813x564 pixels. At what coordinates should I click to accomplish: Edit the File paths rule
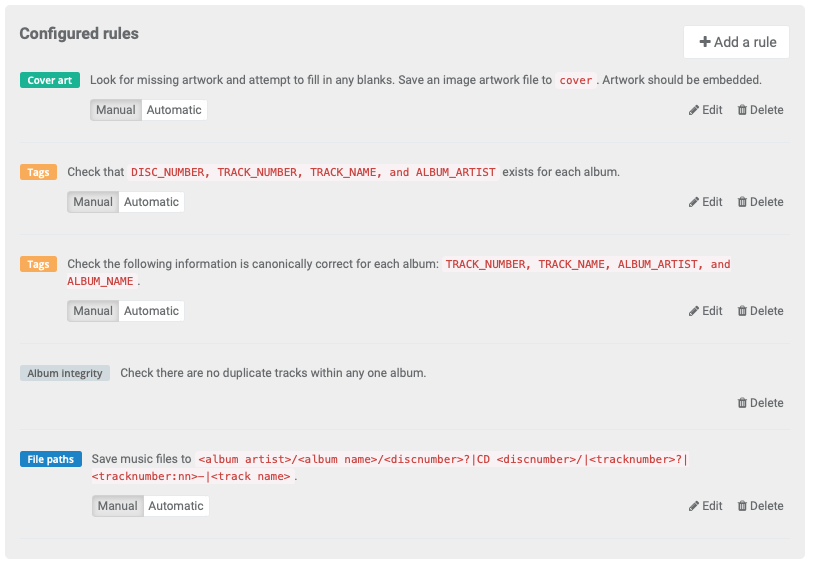click(705, 506)
